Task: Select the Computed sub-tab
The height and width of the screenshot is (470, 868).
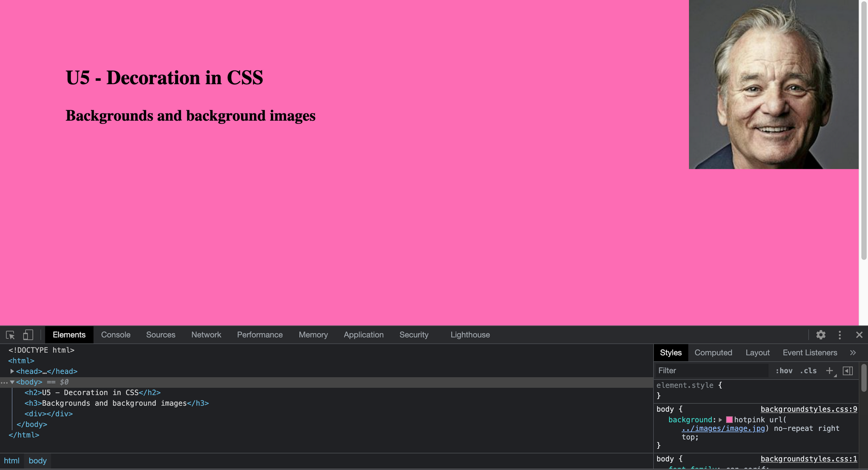Action: click(x=713, y=352)
